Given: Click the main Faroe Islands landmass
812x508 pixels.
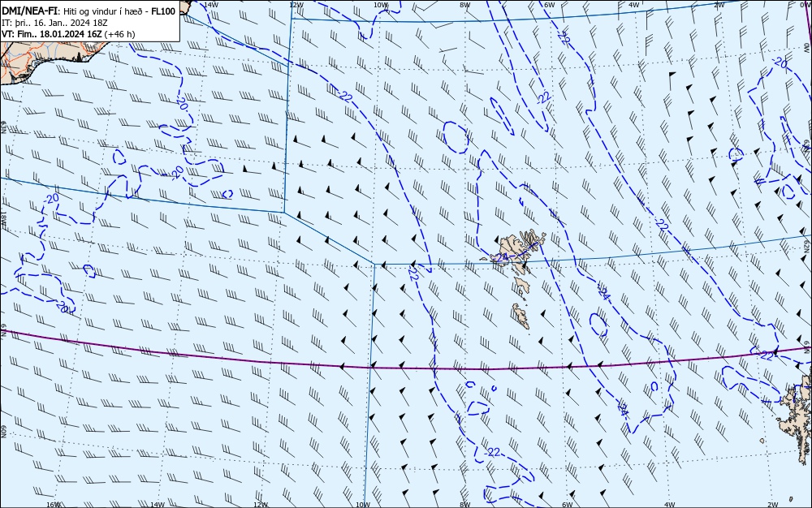Looking at the screenshot, I should [520, 248].
